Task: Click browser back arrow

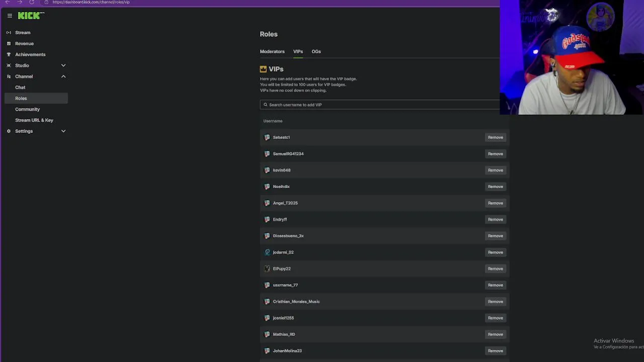Action: point(8,2)
